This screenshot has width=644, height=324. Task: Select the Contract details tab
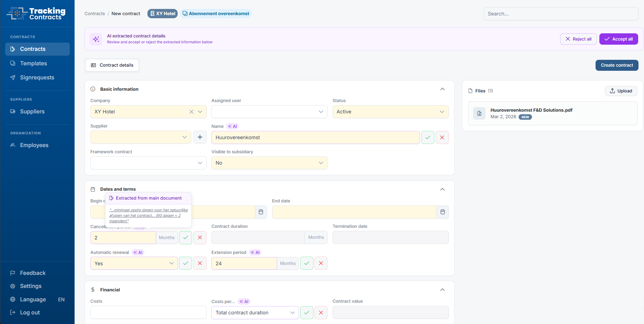coord(112,65)
